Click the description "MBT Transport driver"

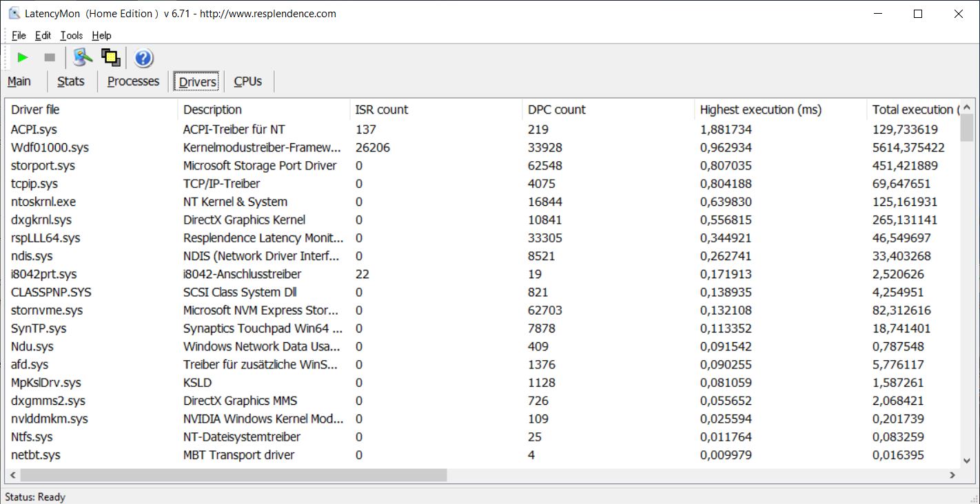tap(239, 455)
